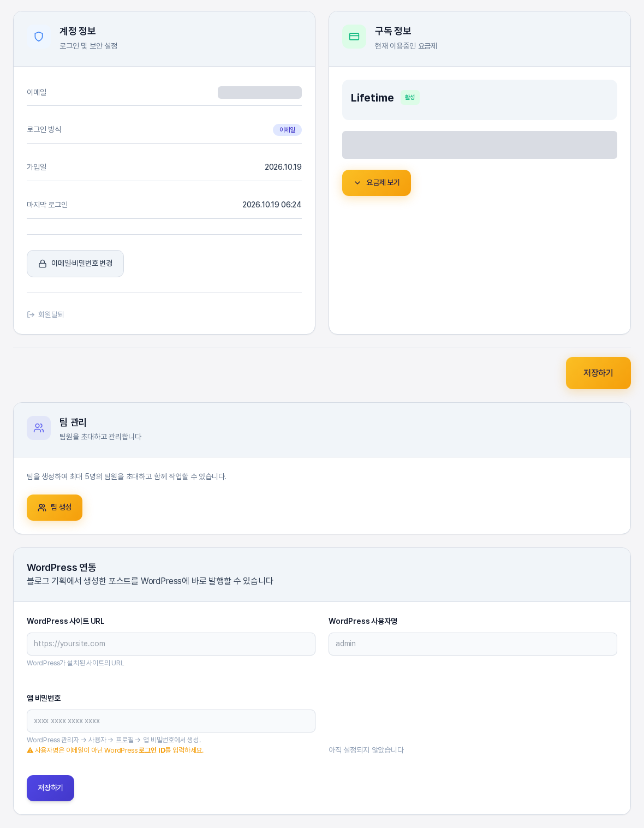Click the 회원탈퇴 link
Image resolution: width=644 pixels, height=828 pixels.
[46, 314]
